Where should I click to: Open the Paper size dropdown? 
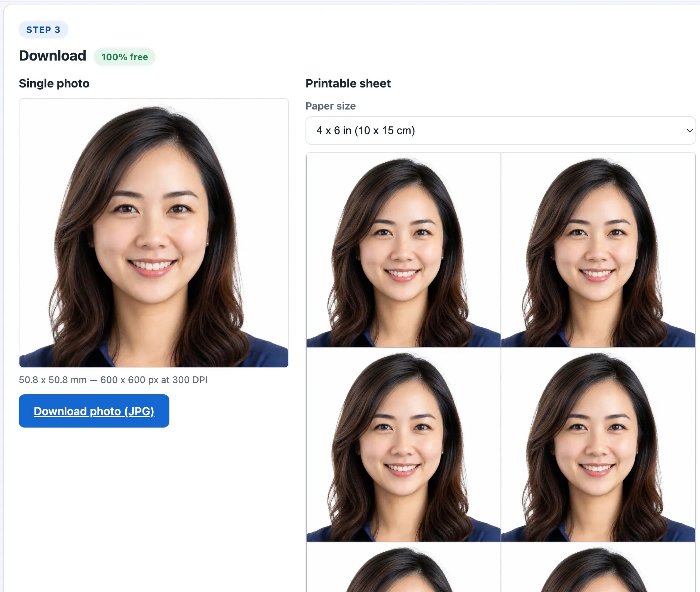click(500, 130)
